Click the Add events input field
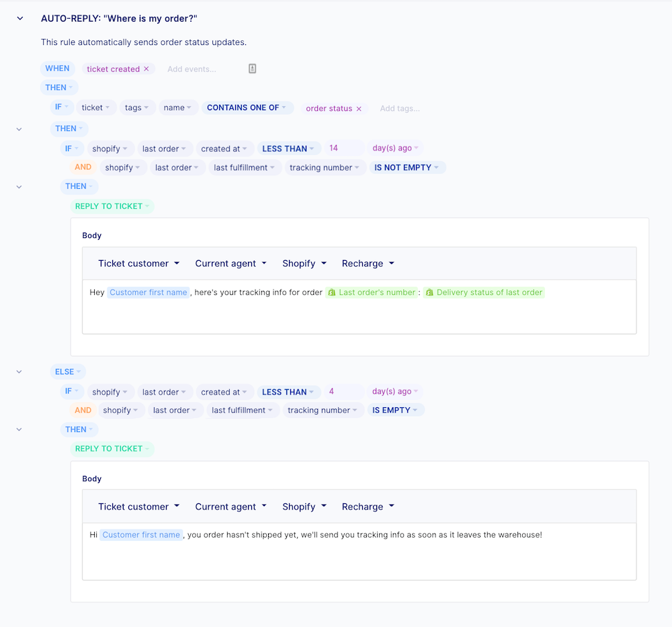 [x=192, y=69]
